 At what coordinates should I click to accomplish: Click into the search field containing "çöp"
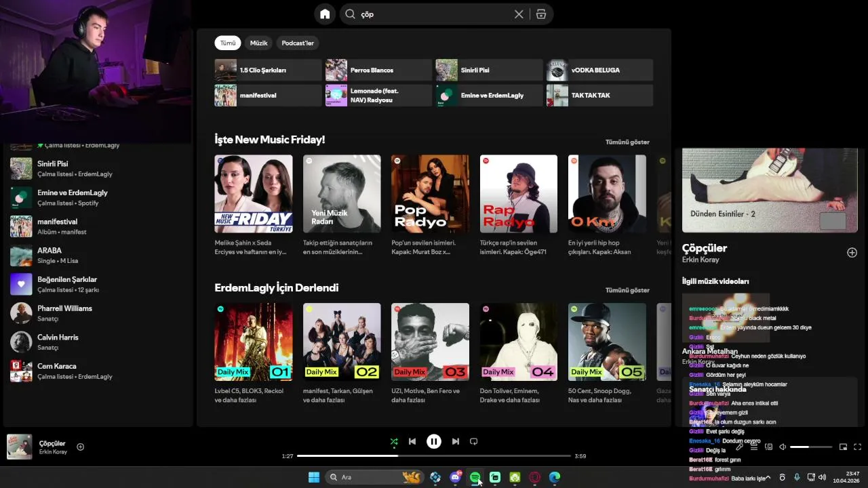(434, 14)
